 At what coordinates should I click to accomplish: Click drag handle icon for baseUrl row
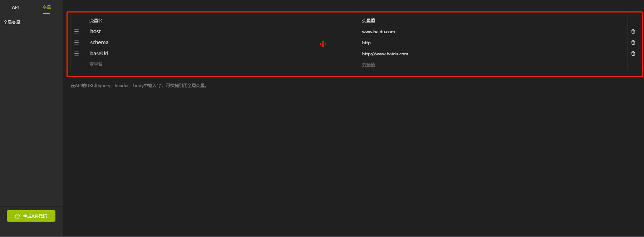[x=77, y=54]
